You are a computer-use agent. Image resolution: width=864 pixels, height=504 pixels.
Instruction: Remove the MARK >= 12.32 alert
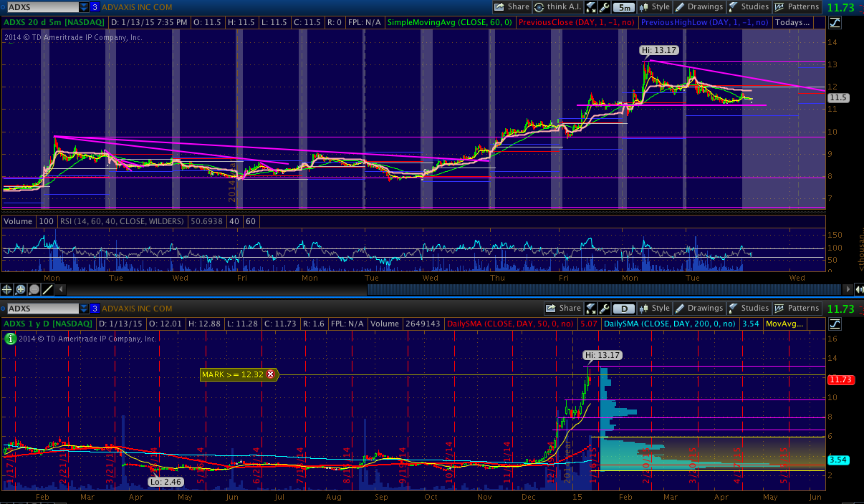[x=271, y=374]
